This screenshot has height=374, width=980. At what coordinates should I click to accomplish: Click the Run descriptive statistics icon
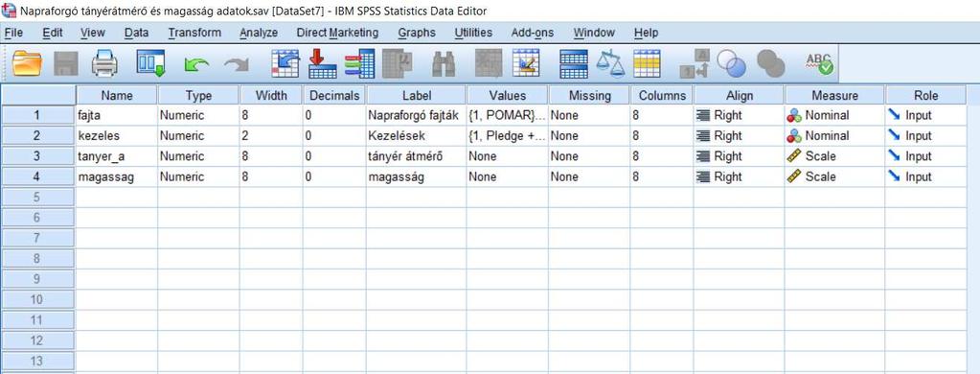pyautogui.click(x=397, y=63)
